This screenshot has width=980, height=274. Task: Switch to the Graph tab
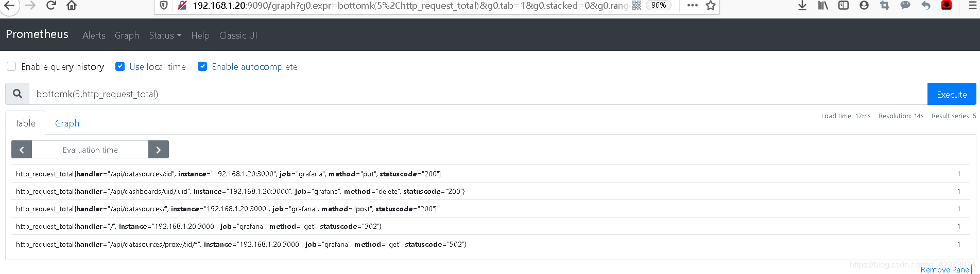click(67, 123)
